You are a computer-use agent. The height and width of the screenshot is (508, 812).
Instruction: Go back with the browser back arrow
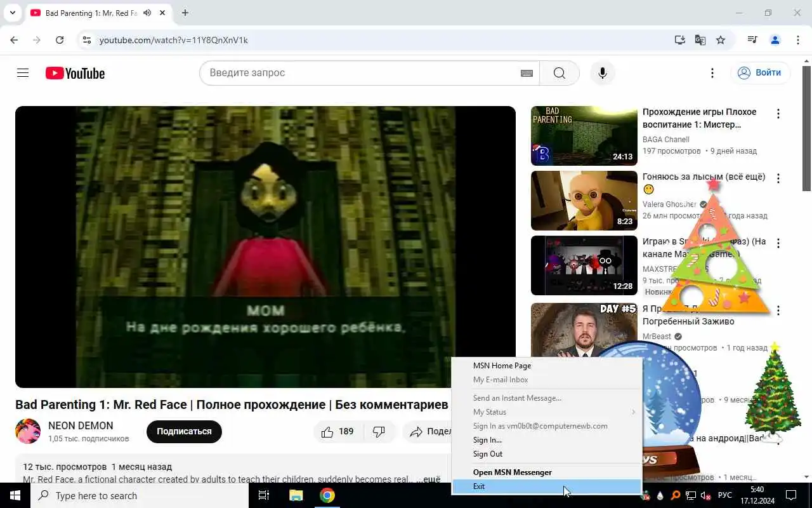point(14,40)
